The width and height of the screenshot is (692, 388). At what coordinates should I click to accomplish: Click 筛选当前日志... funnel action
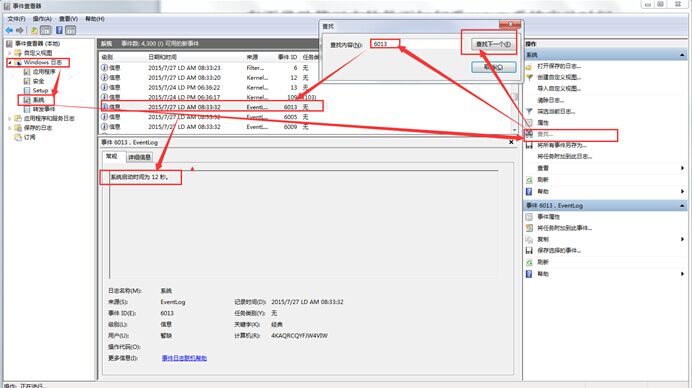tap(556, 111)
